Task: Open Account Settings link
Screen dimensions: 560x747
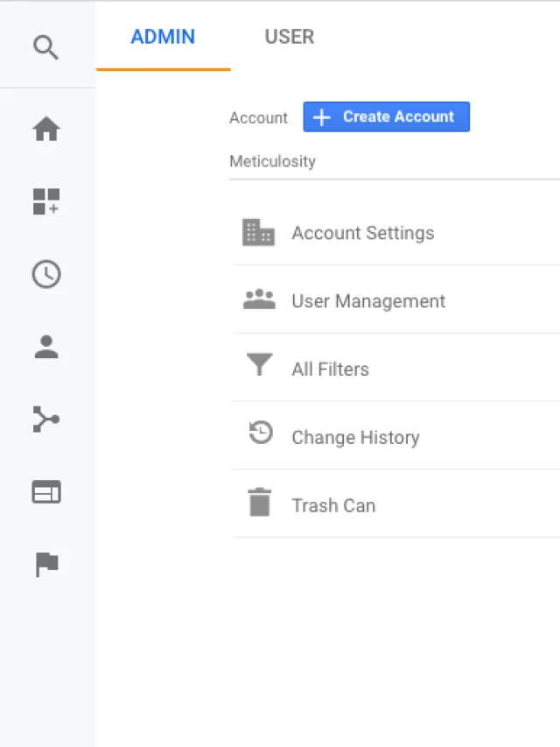Action: [362, 233]
